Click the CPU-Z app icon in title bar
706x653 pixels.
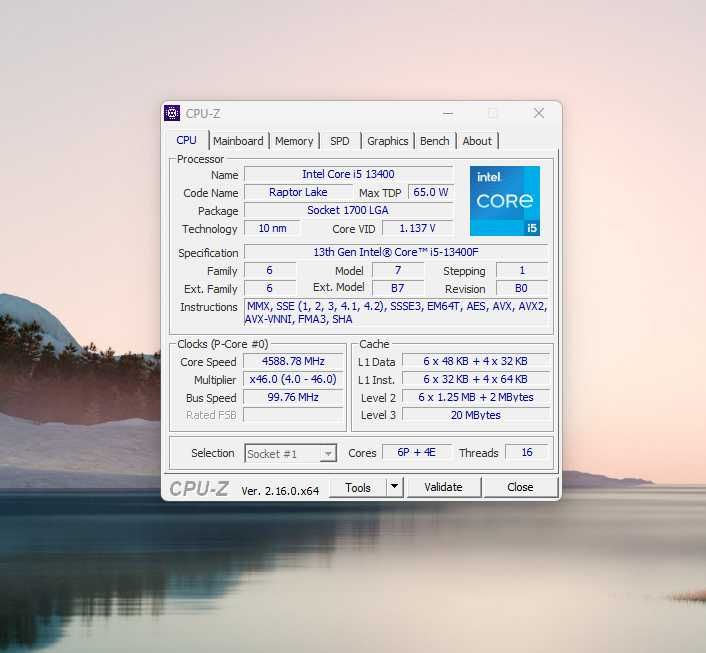tap(172, 113)
